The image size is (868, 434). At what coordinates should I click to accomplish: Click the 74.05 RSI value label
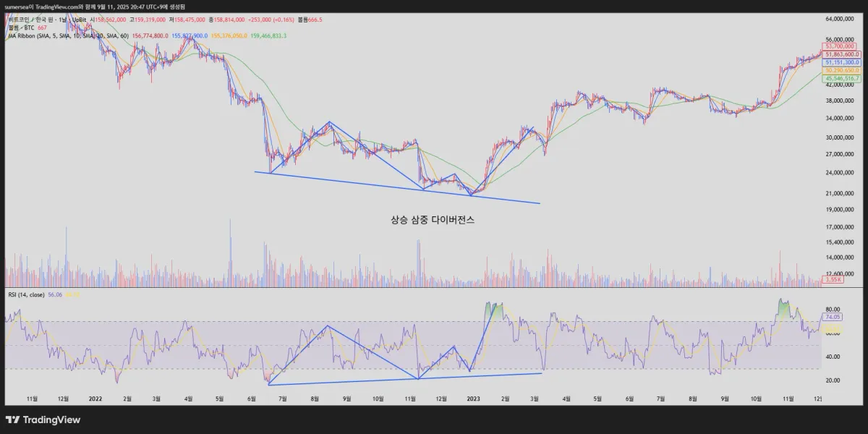coord(831,317)
